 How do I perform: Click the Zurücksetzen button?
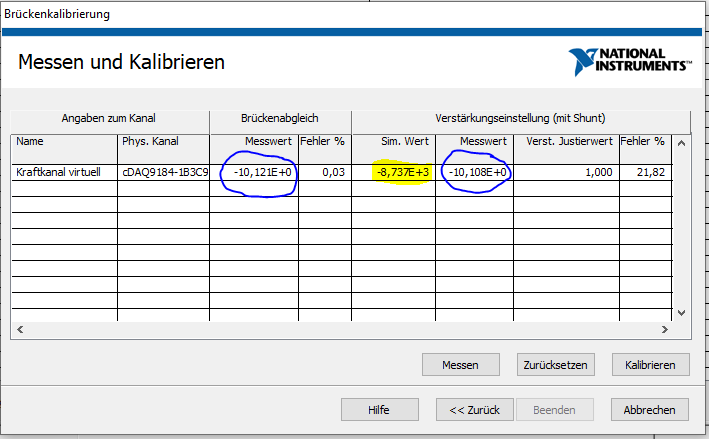pyautogui.click(x=556, y=364)
